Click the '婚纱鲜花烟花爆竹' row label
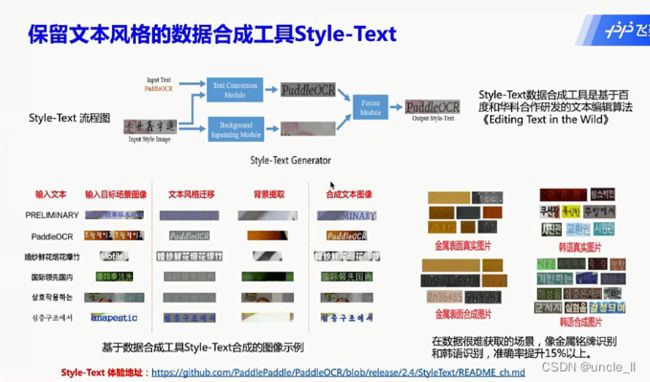This screenshot has width=650, height=382. pyautogui.click(x=52, y=257)
